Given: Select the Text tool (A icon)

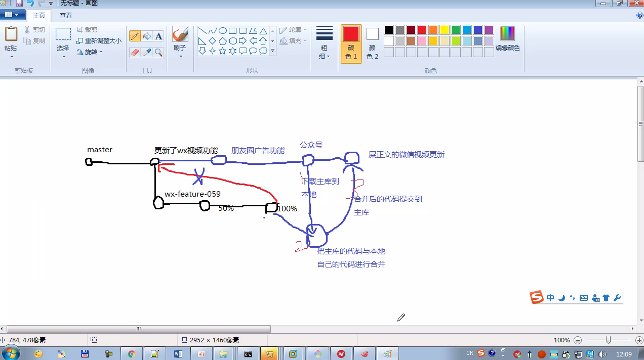Looking at the screenshot, I should [x=158, y=36].
